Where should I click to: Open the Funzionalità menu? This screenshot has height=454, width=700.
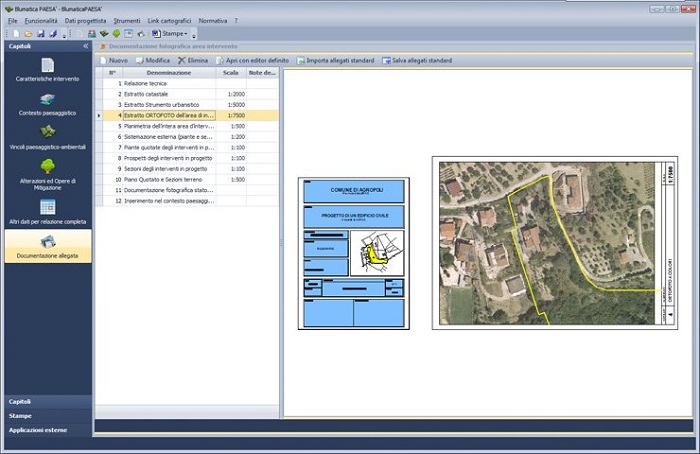41,20
